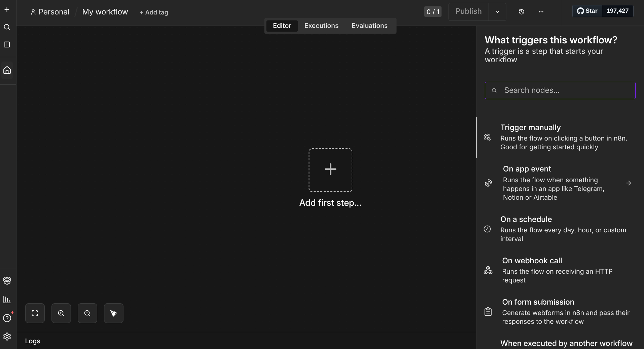Click the Add tag button
Viewport: 644px width, 349px height.
(154, 12)
